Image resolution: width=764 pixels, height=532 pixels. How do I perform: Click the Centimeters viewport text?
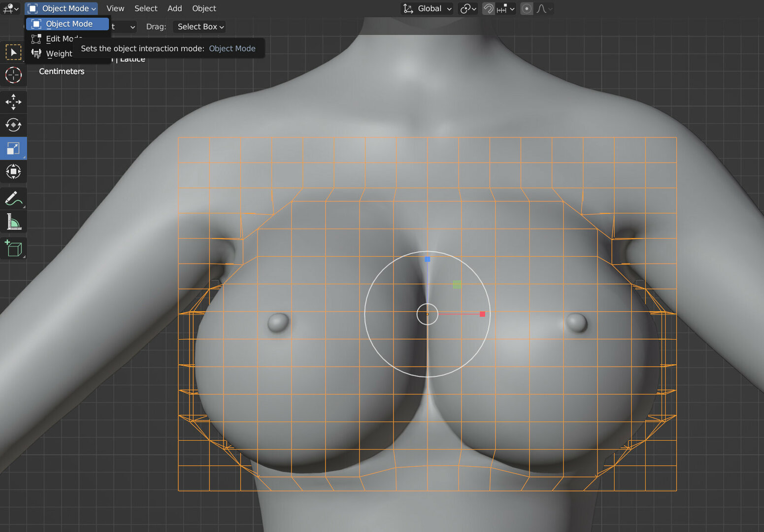[x=62, y=71]
